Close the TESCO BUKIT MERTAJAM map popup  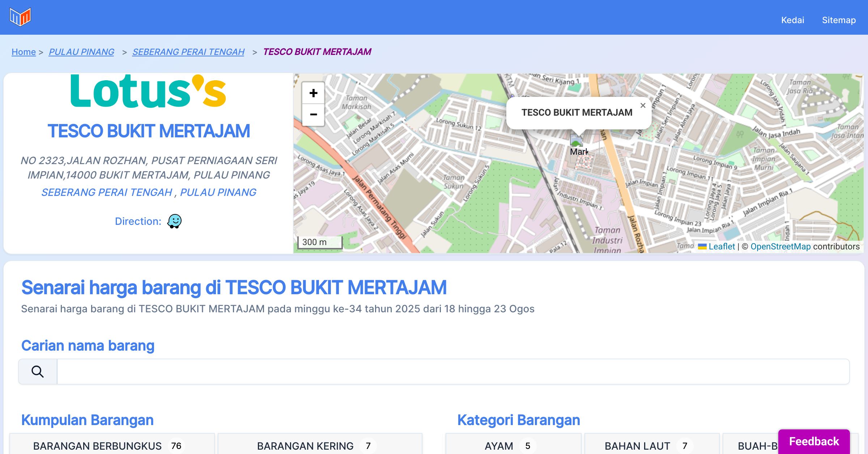[643, 106]
